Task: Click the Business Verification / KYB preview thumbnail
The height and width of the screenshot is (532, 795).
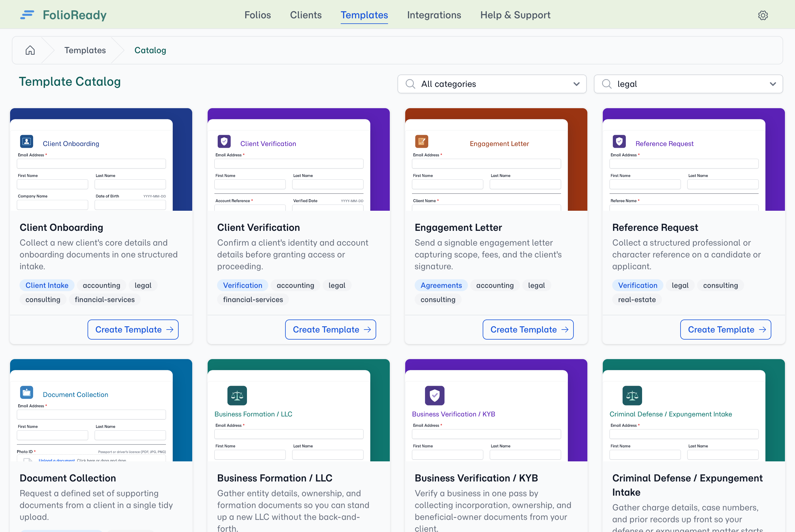Action: click(x=496, y=410)
